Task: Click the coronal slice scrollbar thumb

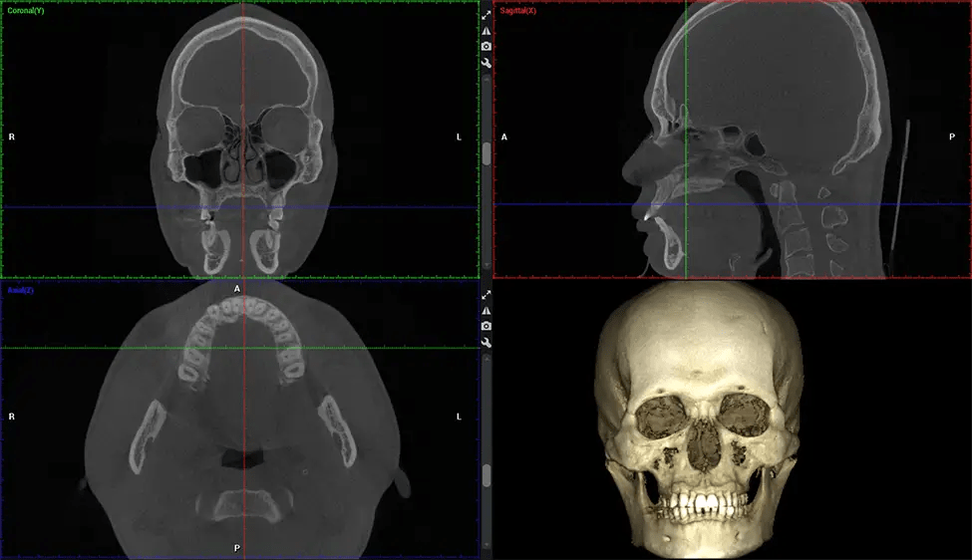Action: click(486, 153)
